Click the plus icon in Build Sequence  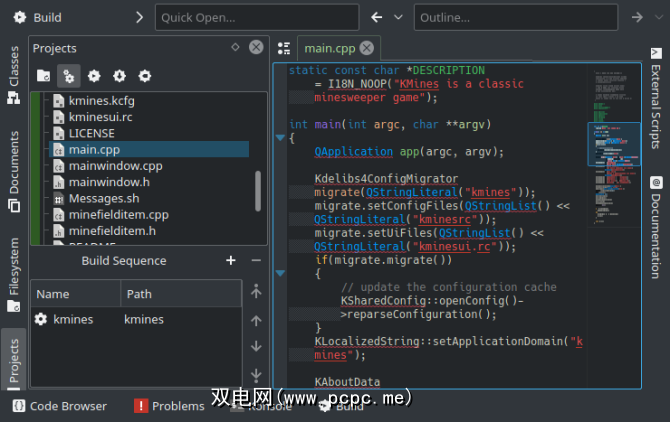point(231,261)
